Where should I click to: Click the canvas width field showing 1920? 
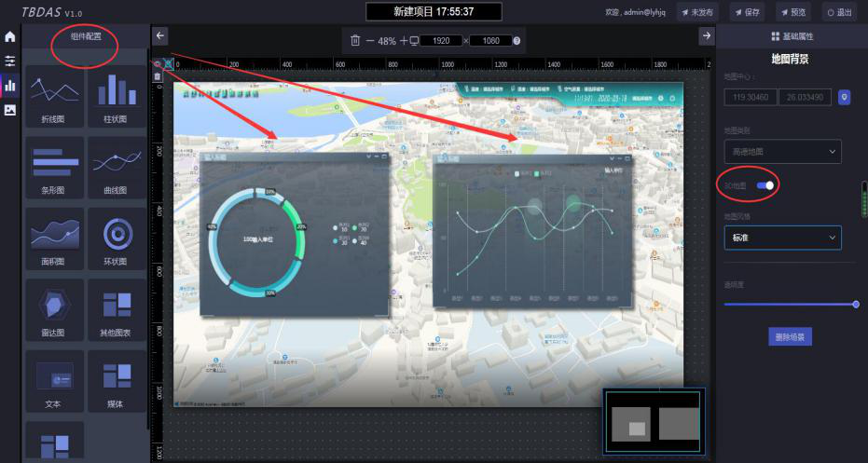point(442,41)
